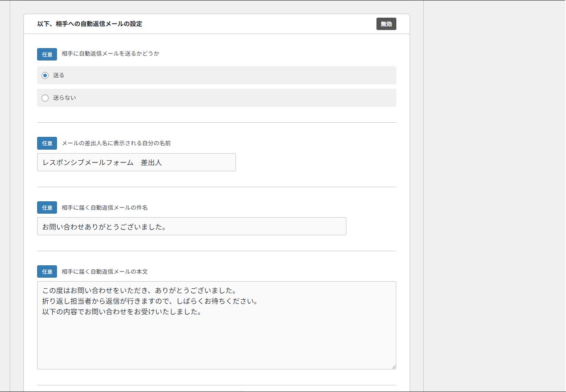Click the 無効 button to toggle section state
The image size is (566, 392).
[386, 24]
